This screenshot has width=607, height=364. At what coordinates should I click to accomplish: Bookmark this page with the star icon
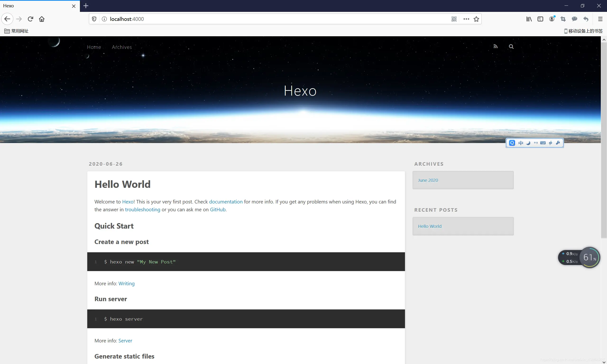(476, 19)
